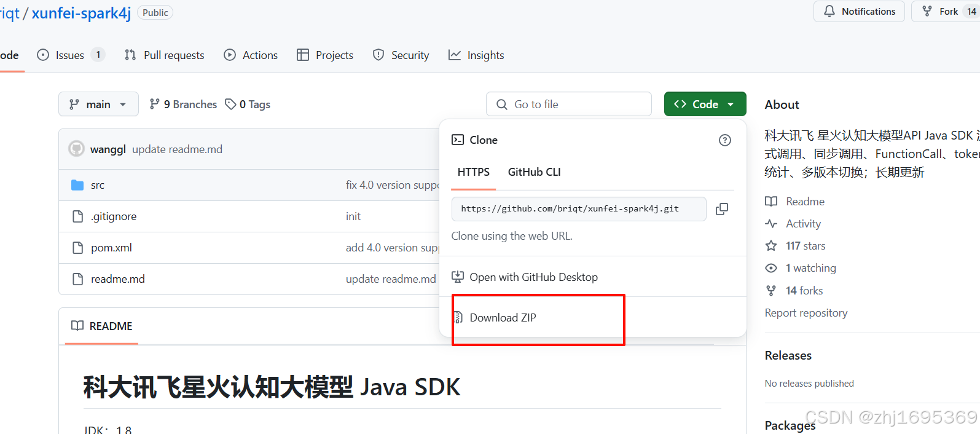The width and height of the screenshot is (980, 434).
Task: Switch to the Actions tab
Action: click(251, 55)
